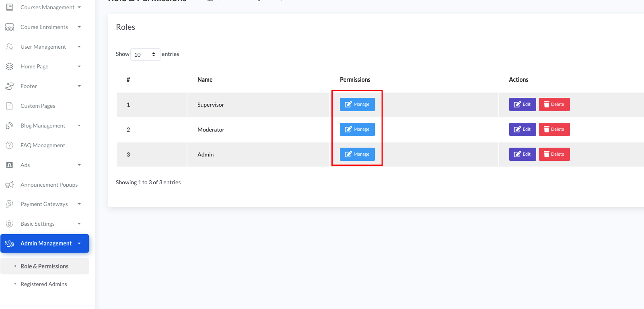Delete the Moderator role

[554, 129]
